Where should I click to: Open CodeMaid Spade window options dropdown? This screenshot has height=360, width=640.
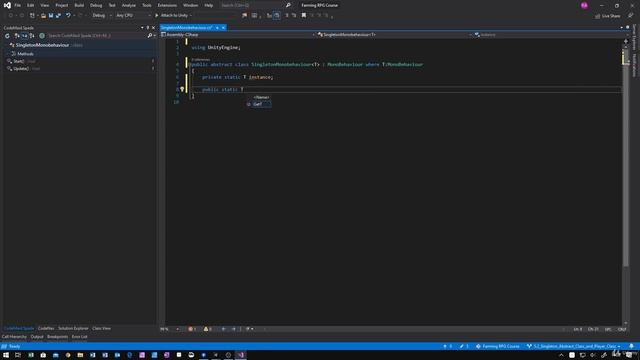(142, 28)
